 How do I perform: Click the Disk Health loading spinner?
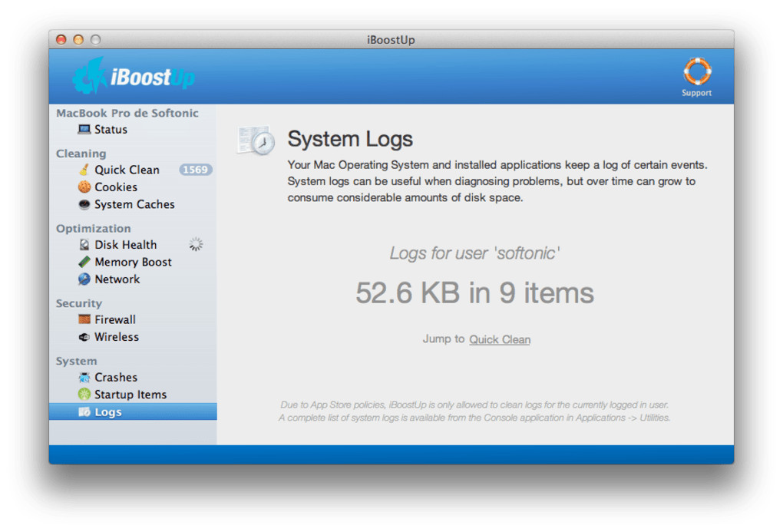click(x=196, y=244)
